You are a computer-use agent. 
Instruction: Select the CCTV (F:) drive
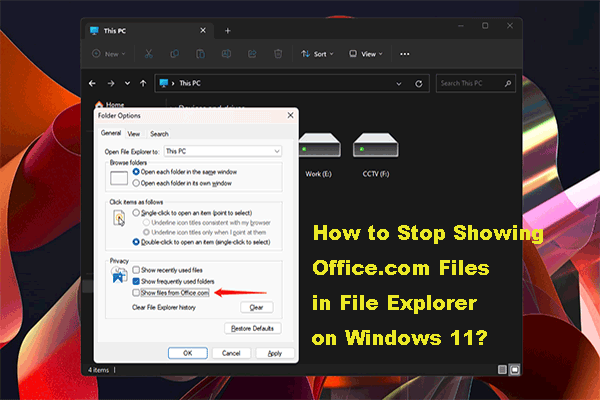pyautogui.click(x=376, y=155)
